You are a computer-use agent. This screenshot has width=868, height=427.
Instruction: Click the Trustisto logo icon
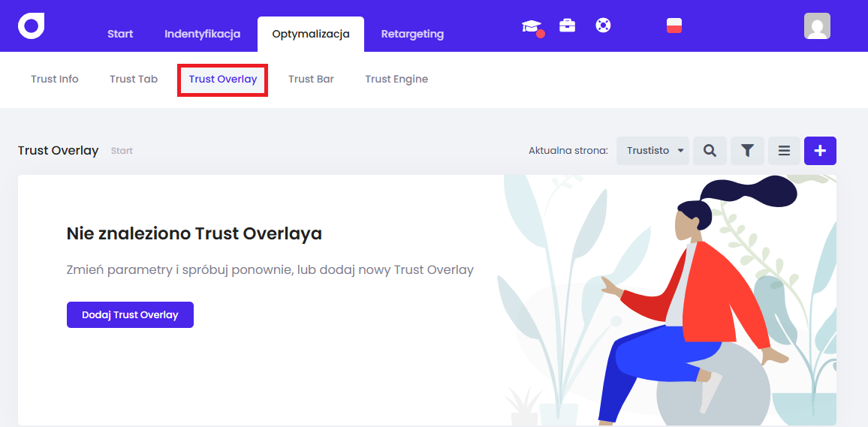click(31, 26)
